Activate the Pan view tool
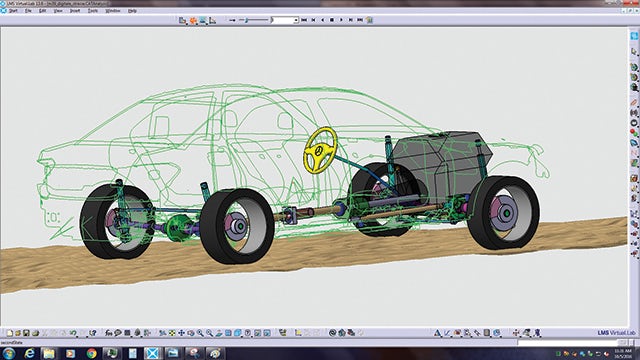The height and width of the screenshot is (360, 640). point(181,333)
